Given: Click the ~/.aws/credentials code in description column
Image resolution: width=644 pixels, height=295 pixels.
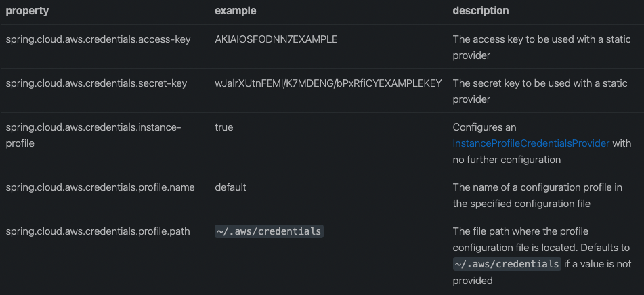Looking at the screenshot, I should click(507, 264).
